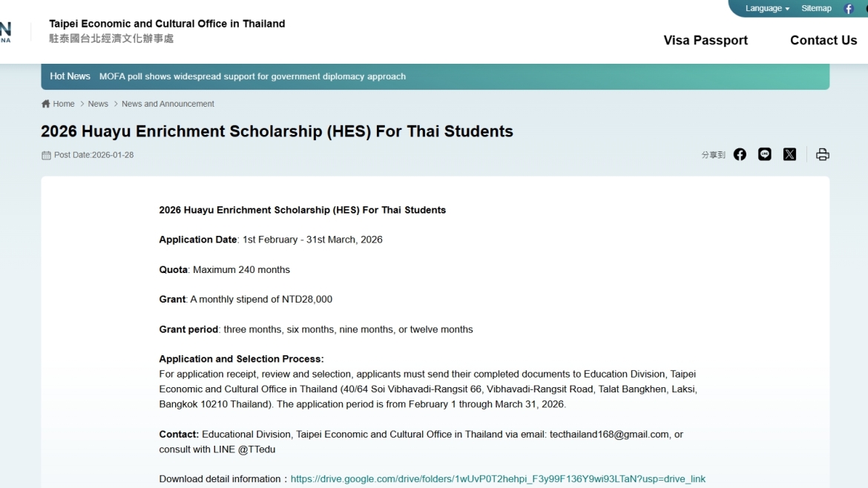This screenshot has height=488, width=868.
Task: Click the office logo at top left
Action: click(x=6, y=31)
